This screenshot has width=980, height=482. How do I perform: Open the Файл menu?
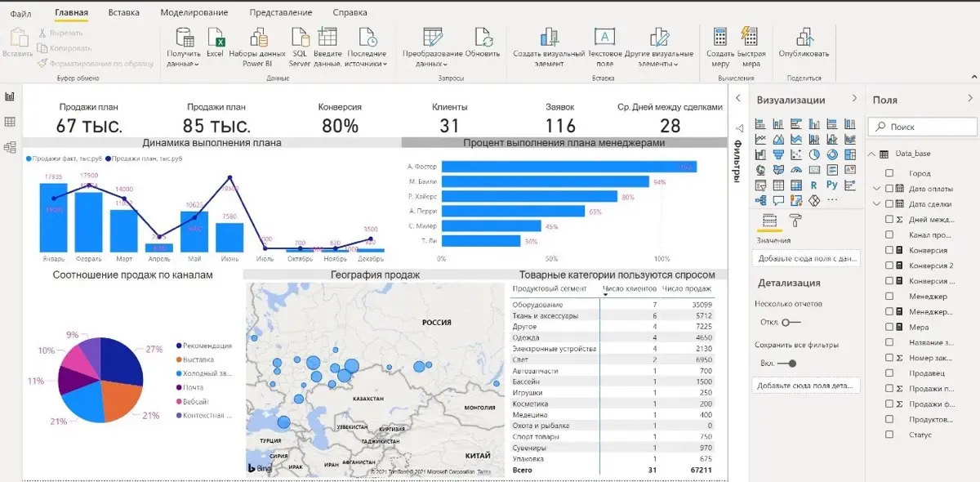click(x=21, y=13)
